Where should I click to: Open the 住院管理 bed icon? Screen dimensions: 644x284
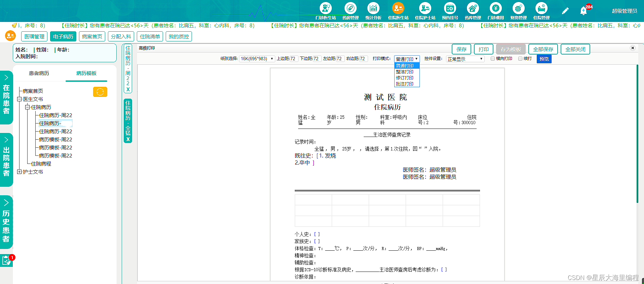(541, 8)
